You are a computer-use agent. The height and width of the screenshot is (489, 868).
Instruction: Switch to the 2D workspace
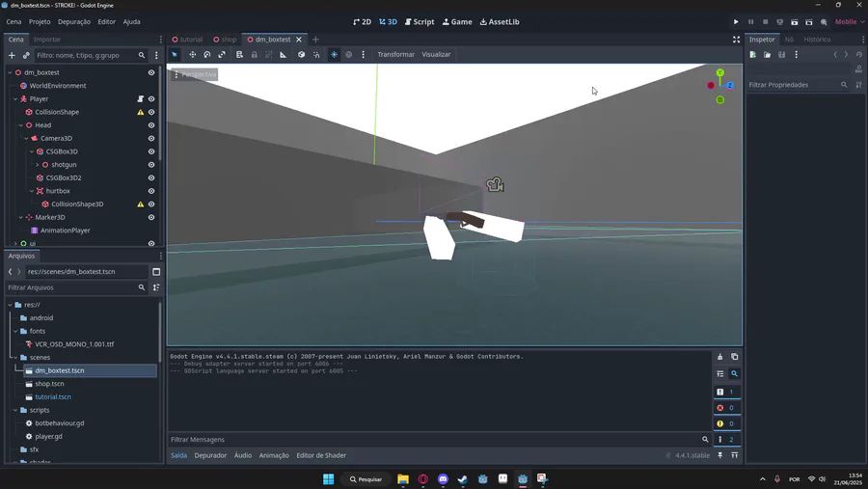click(362, 21)
